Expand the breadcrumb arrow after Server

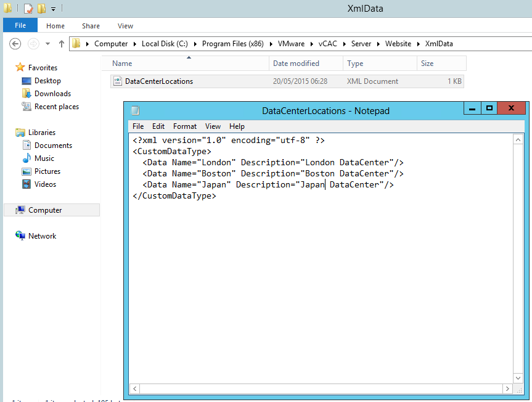pyautogui.click(x=378, y=44)
